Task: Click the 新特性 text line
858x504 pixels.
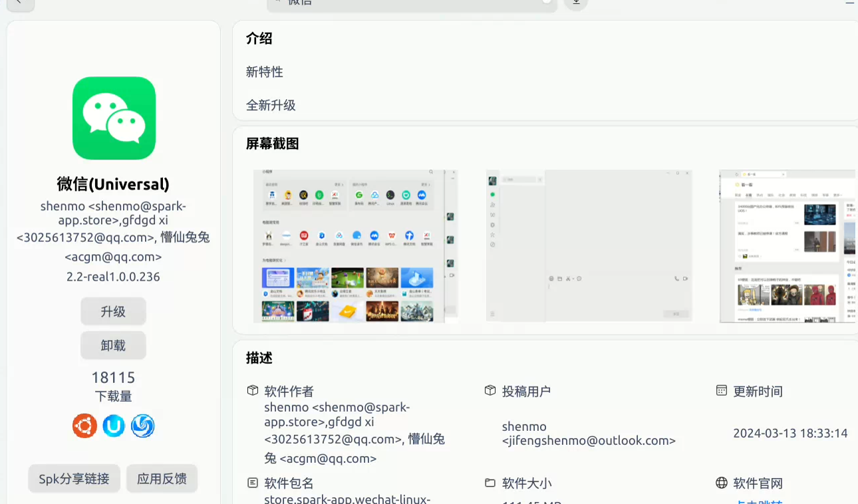Action: tap(265, 72)
